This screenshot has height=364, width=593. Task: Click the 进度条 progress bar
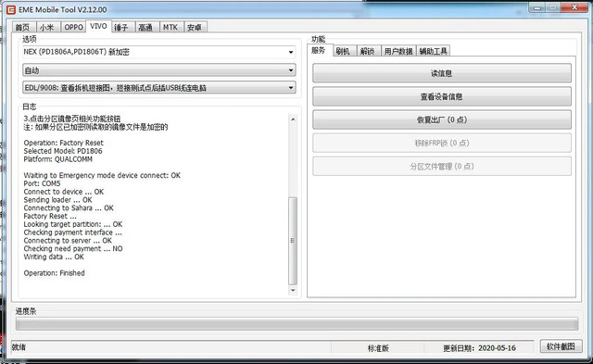tap(296, 324)
